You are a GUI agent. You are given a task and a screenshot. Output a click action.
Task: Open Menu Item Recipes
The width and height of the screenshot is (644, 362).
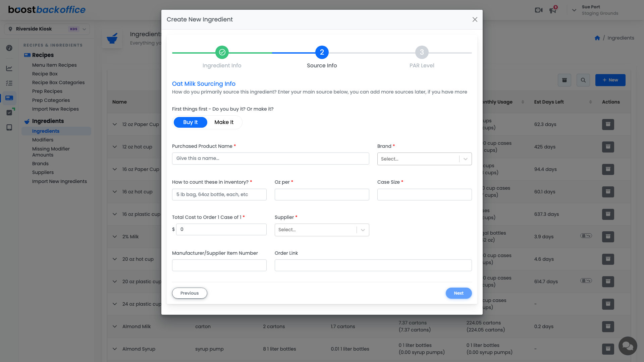(x=54, y=65)
